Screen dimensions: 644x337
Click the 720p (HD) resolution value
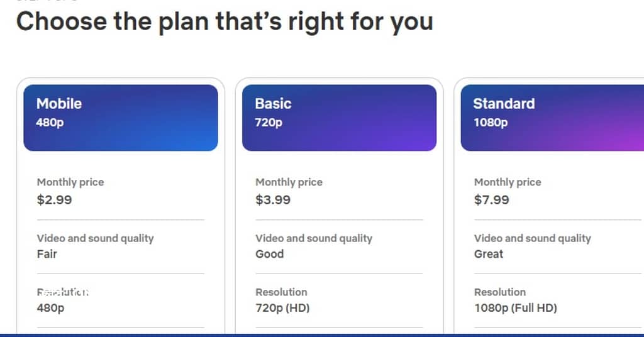click(x=282, y=308)
